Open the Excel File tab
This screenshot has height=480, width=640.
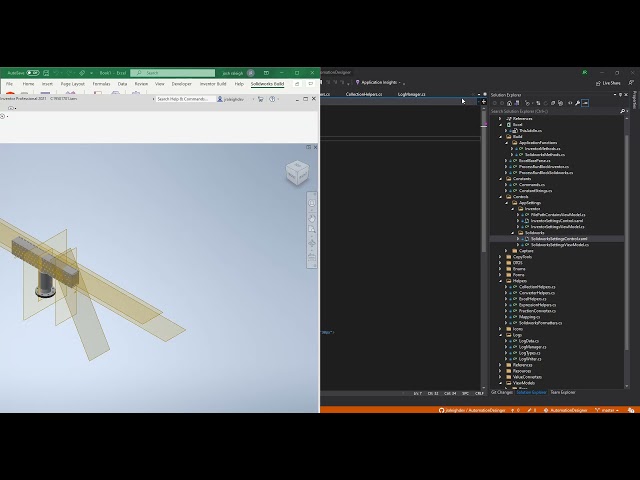click(x=9, y=84)
